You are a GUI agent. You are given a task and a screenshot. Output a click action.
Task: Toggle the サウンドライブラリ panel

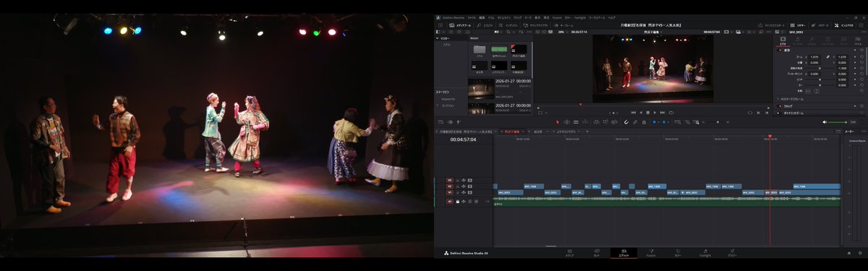[535, 25]
